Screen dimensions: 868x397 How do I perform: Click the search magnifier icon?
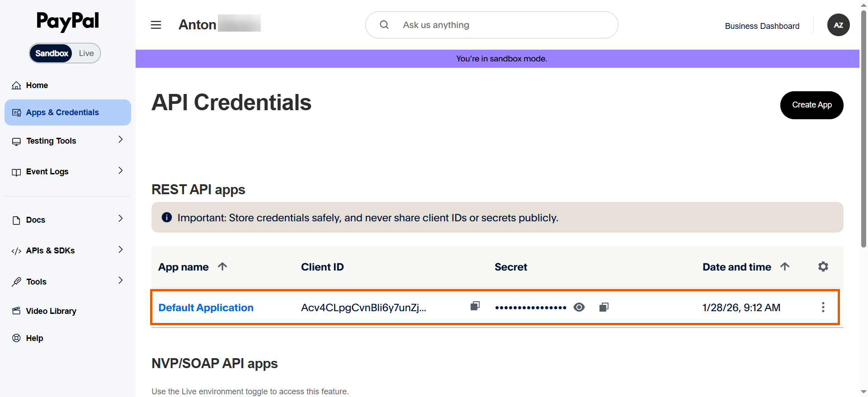(x=384, y=25)
